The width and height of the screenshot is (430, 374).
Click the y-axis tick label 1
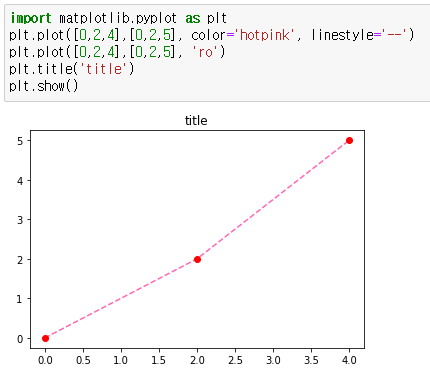pos(20,299)
